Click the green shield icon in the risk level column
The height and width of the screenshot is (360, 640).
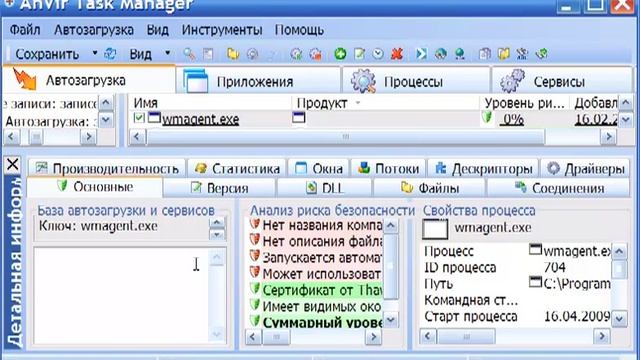point(487,117)
